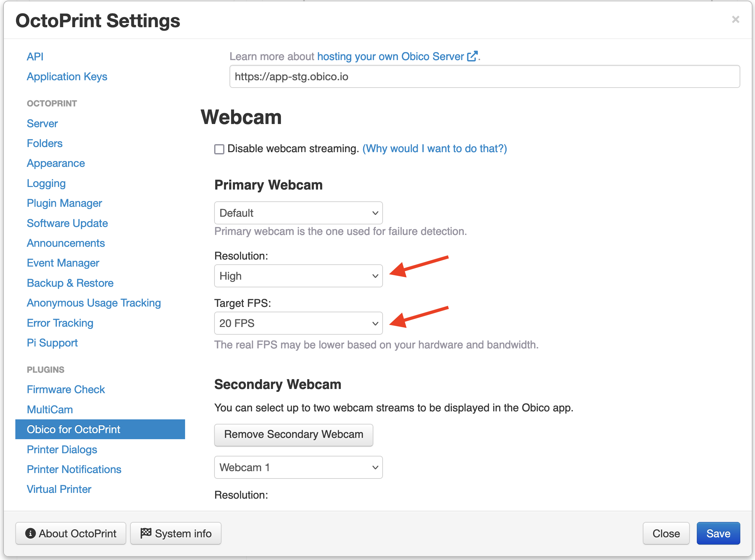
Task: Open Backup & Restore section
Action: (x=70, y=283)
